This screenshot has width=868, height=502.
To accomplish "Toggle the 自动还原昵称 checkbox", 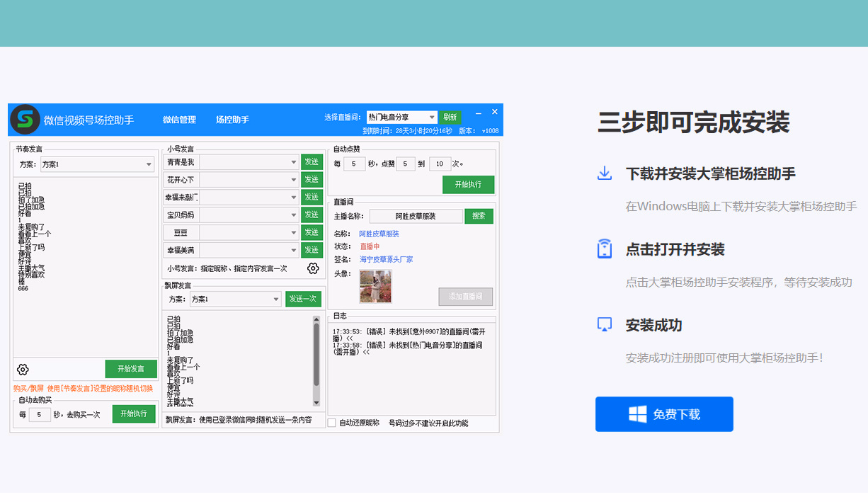I will point(331,423).
